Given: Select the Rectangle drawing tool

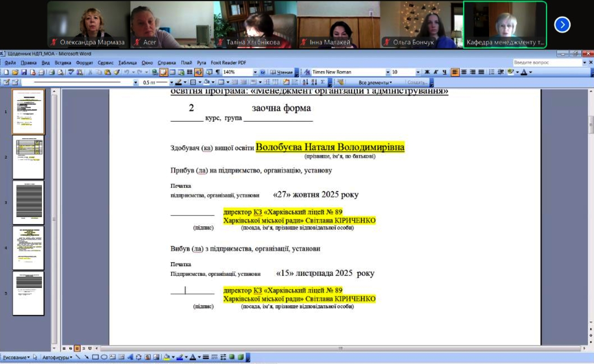Looking at the screenshot, I should [x=95, y=357].
